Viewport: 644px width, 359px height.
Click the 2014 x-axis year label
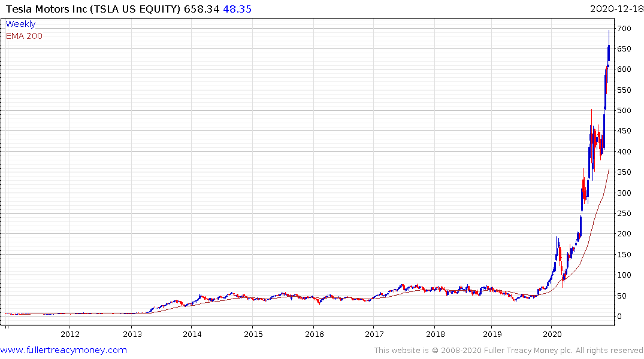[x=192, y=334]
